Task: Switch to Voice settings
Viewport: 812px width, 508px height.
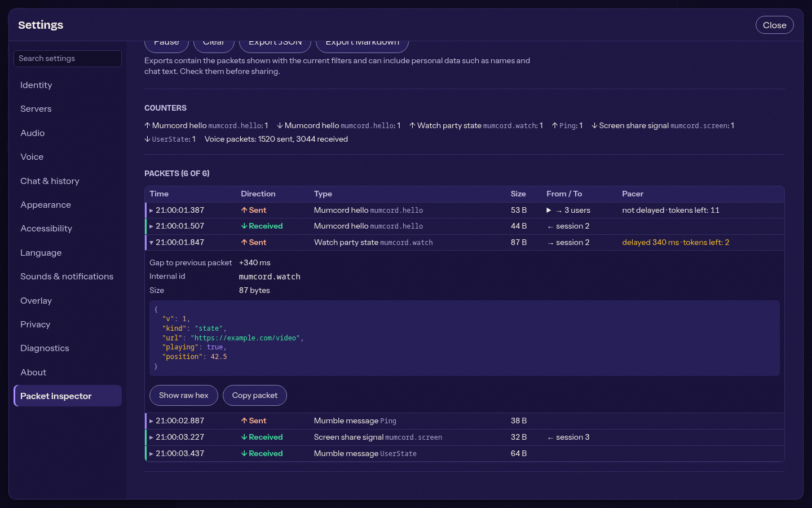Action: [68, 157]
